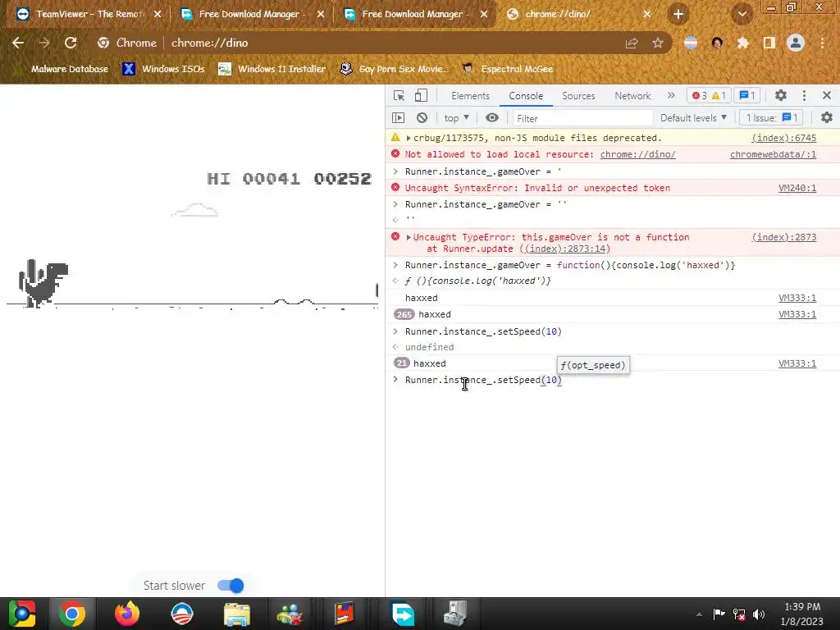This screenshot has height=630, width=840.
Task: Close the chrome://dino/ tab
Action: (646, 15)
